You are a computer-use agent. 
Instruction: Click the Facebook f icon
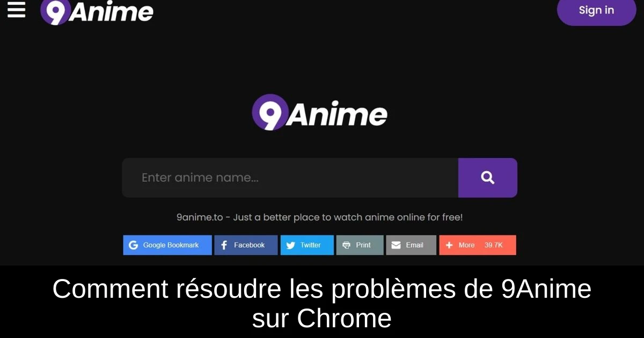(x=224, y=245)
